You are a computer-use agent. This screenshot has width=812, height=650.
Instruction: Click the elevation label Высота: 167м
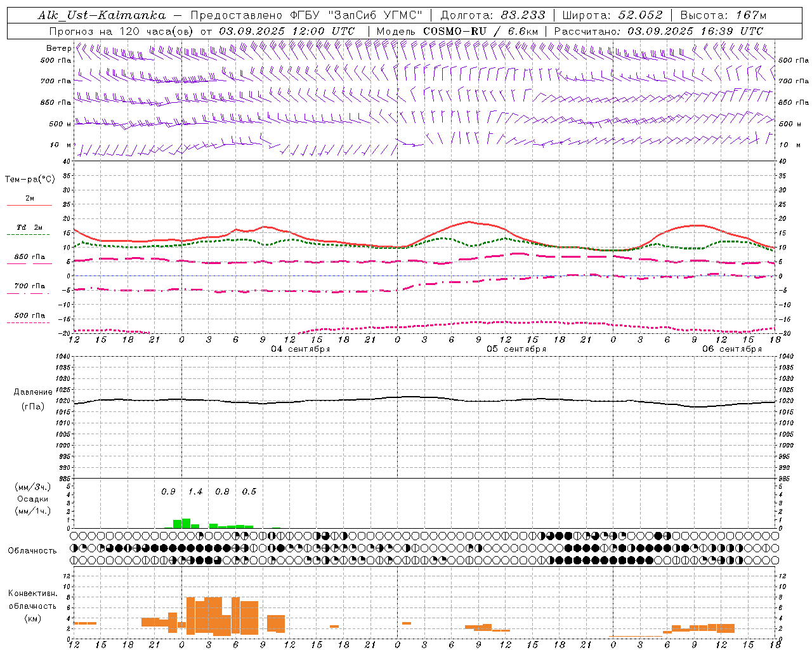point(723,15)
